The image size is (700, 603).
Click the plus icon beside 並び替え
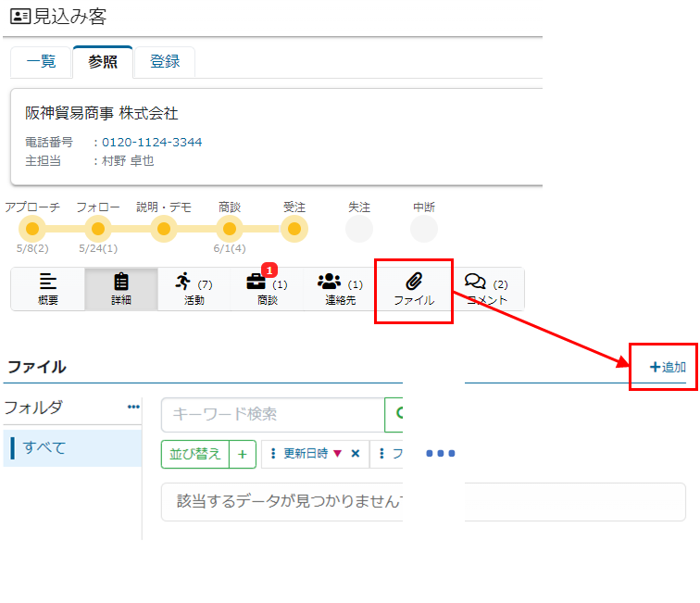point(243,454)
